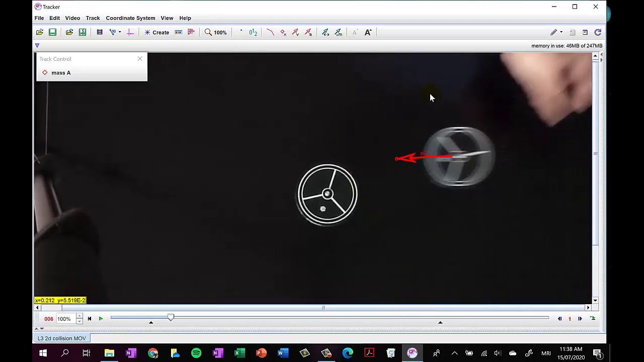This screenshot has height=362, width=644.
Task: Open a file using the folder toolbar icon
Action: [39, 32]
